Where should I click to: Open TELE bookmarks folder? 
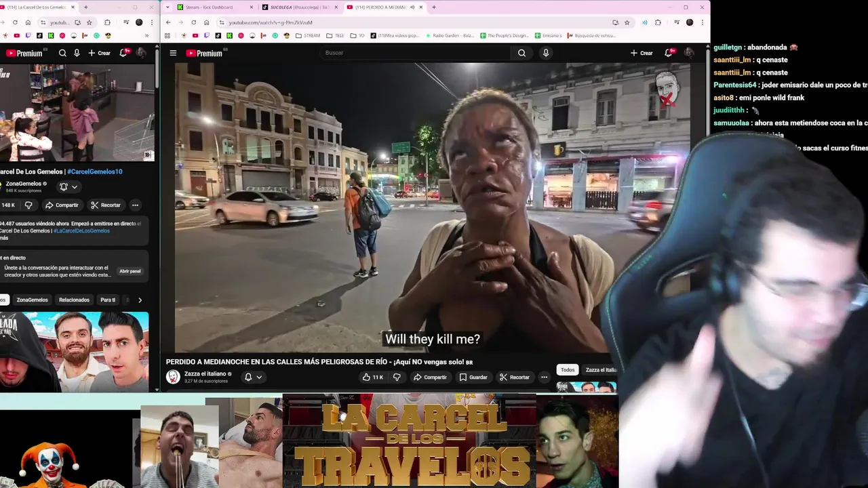pyautogui.click(x=335, y=35)
